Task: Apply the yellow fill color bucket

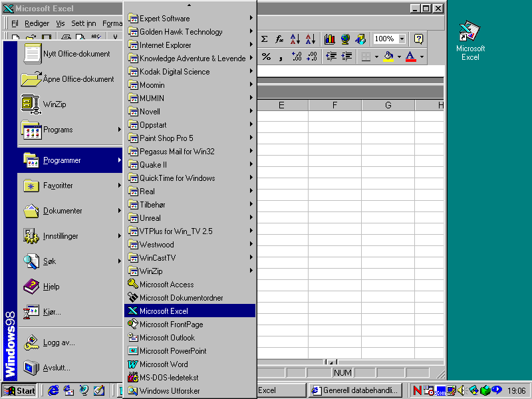Action: pyautogui.click(x=388, y=57)
